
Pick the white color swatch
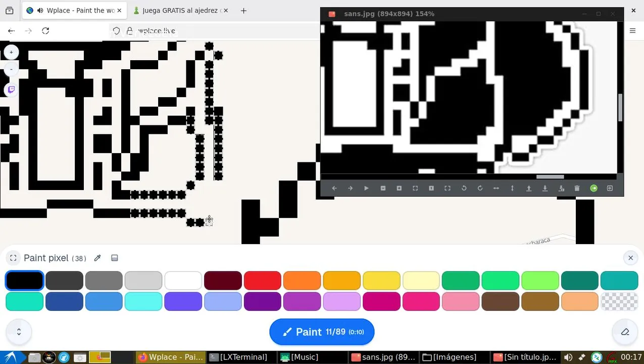183,280
